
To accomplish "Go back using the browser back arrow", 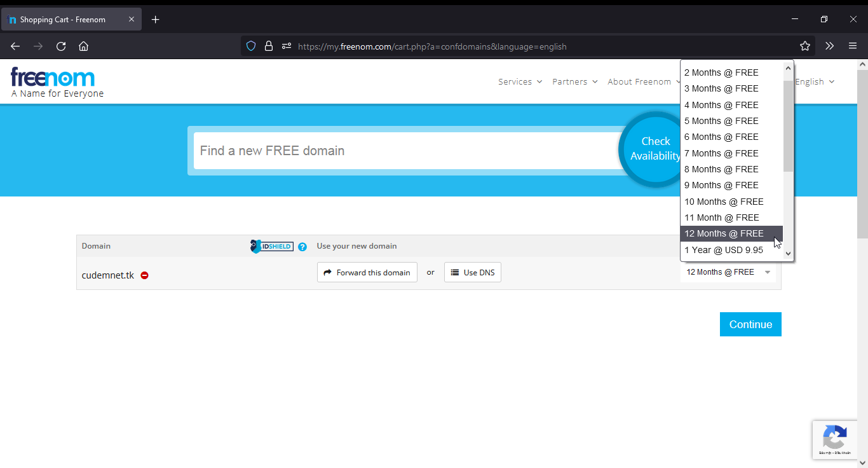I will click(x=15, y=46).
